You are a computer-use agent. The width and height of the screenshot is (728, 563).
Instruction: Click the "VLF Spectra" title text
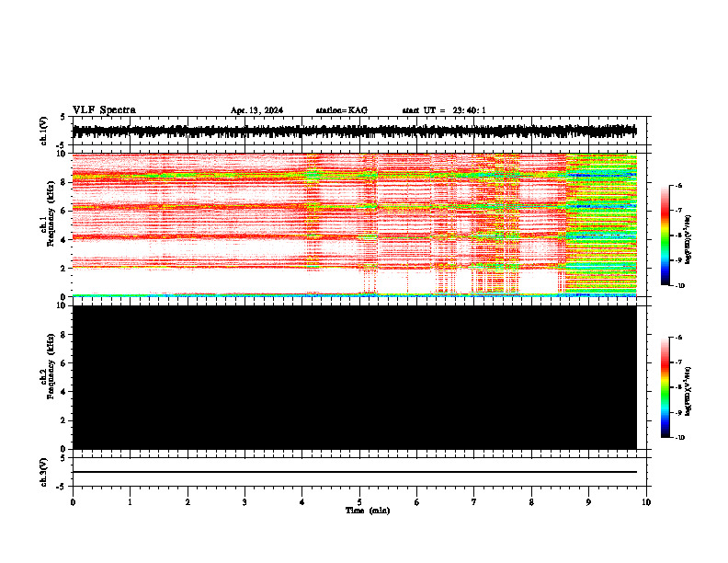104,110
